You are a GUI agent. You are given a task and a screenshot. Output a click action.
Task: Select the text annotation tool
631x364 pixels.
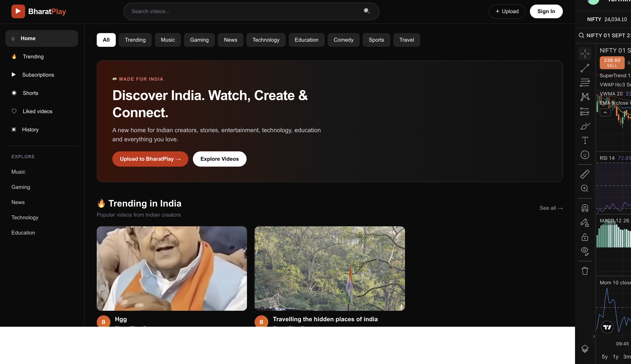pyautogui.click(x=585, y=140)
